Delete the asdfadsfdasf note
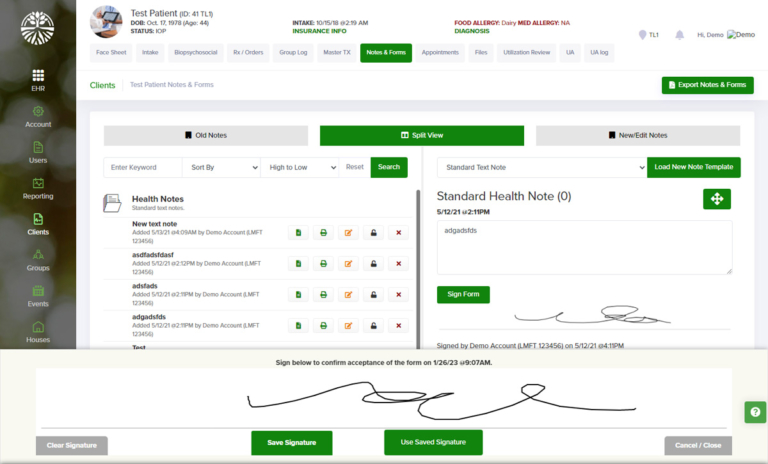 pos(398,264)
